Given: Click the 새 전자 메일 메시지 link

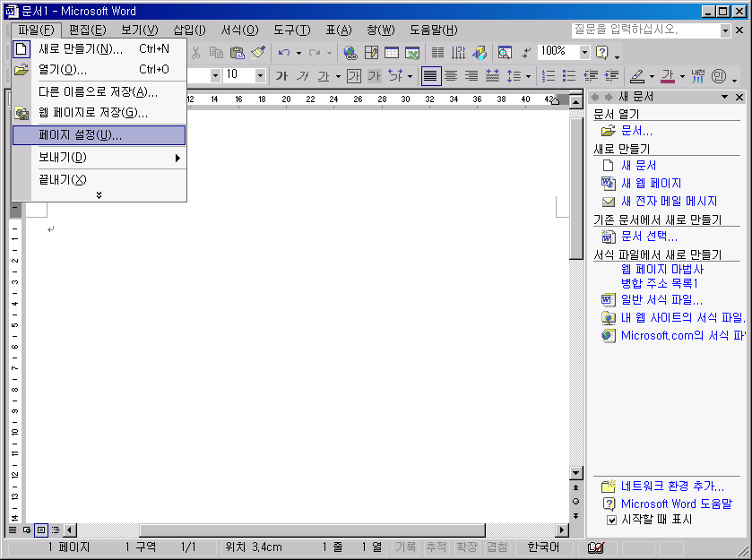Looking at the screenshot, I should tap(669, 202).
